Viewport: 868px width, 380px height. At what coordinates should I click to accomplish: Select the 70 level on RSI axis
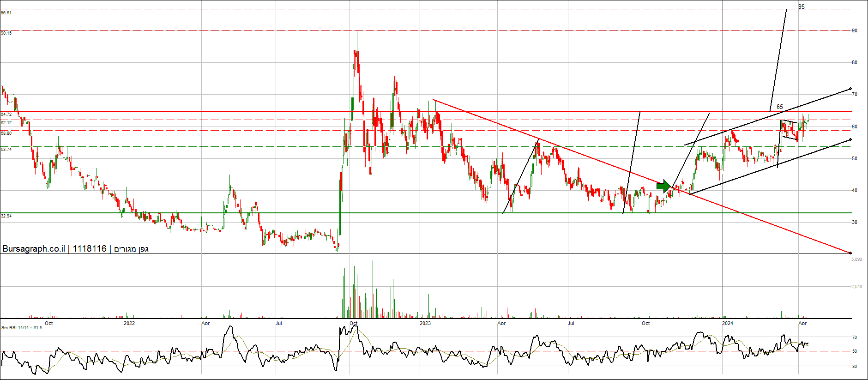coord(855,338)
